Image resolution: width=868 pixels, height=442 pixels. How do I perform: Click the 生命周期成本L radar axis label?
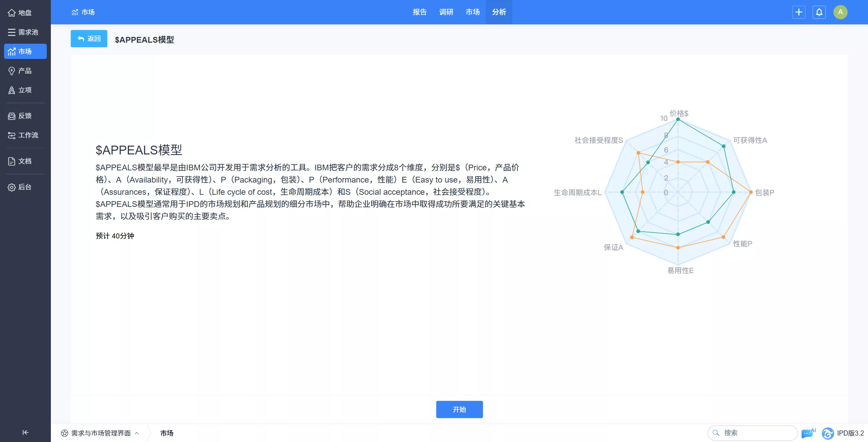(x=578, y=193)
